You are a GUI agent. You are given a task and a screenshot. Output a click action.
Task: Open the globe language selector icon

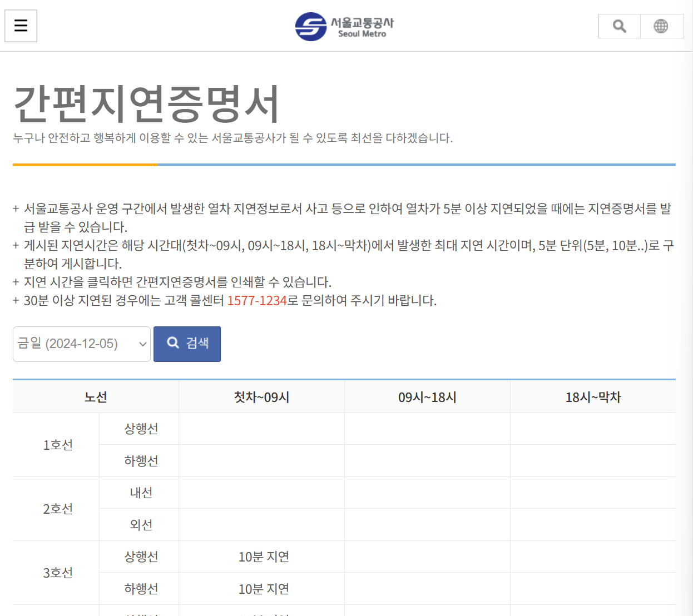click(662, 26)
